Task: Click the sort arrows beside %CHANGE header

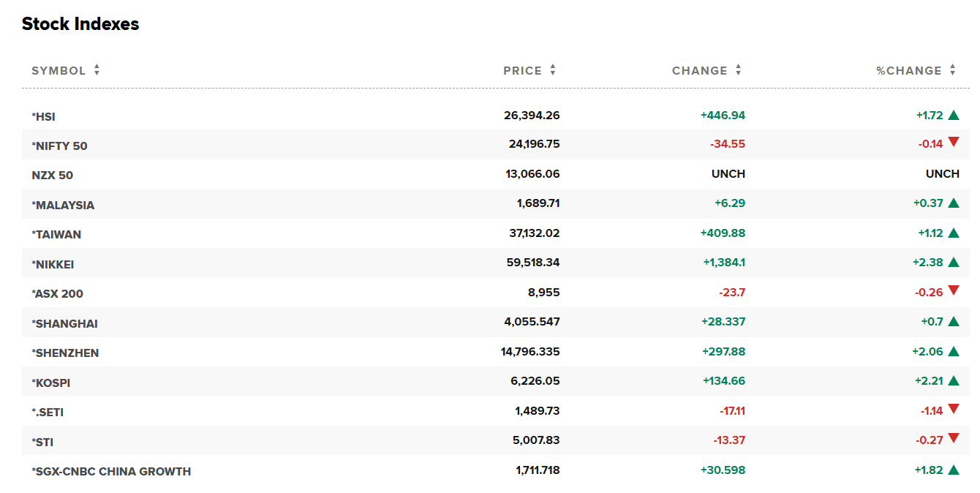Action: [953, 70]
